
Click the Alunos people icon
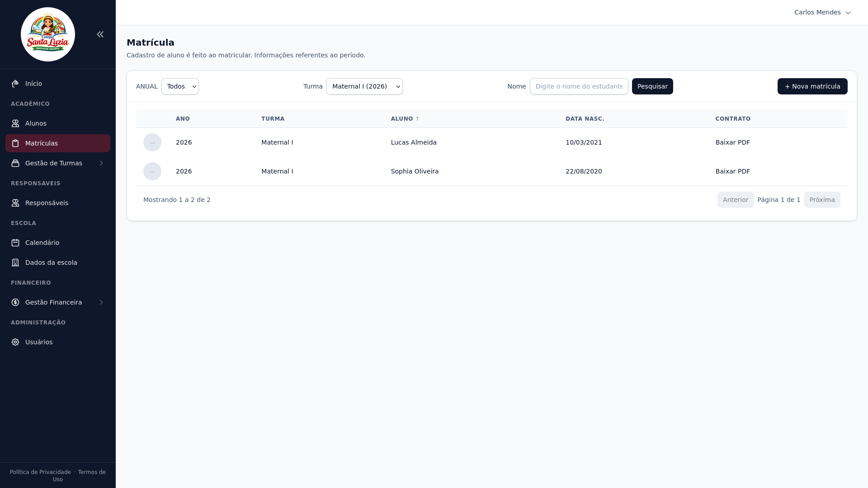15,123
